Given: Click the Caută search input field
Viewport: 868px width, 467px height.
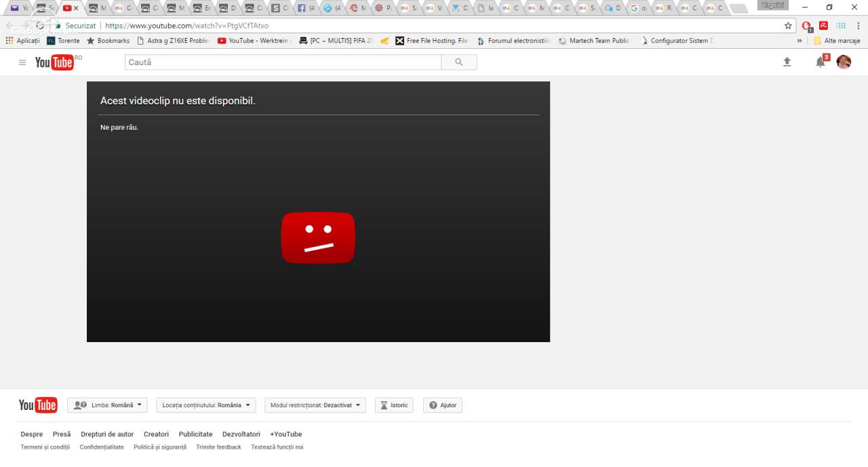Looking at the screenshot, I should point(283,62).
